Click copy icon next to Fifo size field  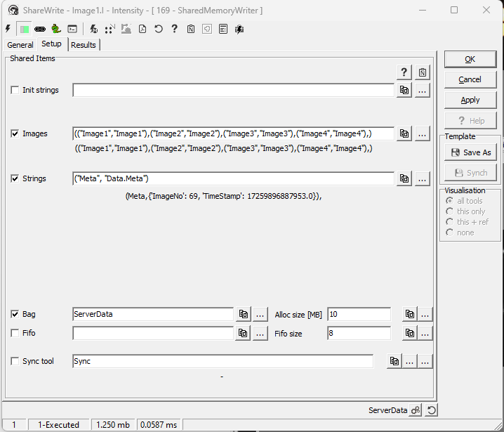pyautogui.click(x=410, y=333)
